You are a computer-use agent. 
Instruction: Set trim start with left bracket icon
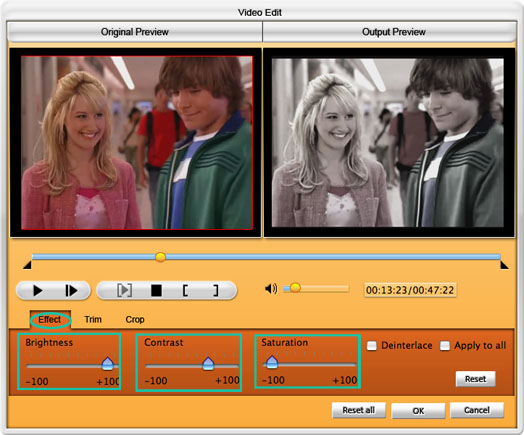[x=185, y=290]
